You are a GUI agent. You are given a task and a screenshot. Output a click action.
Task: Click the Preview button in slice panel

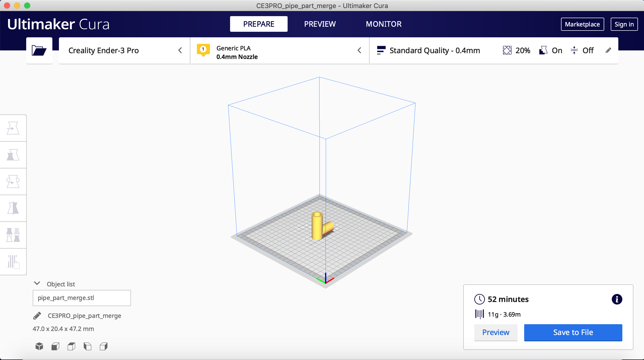496,332
